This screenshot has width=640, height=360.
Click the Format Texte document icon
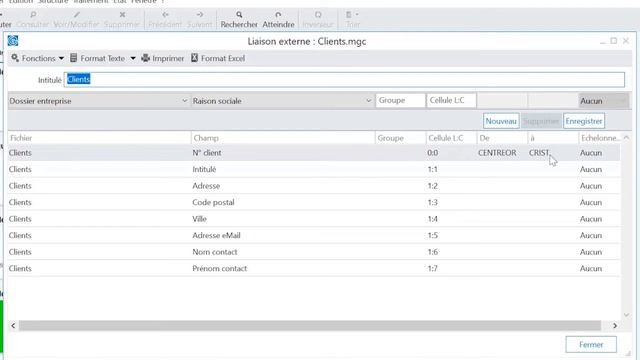[x=73, y=58]
